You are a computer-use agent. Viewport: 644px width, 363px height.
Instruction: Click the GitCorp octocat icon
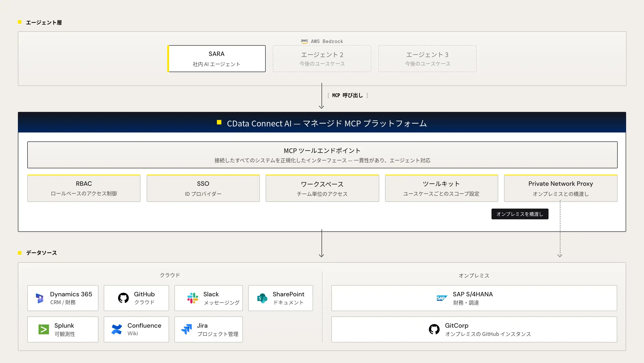pos(434,329)
